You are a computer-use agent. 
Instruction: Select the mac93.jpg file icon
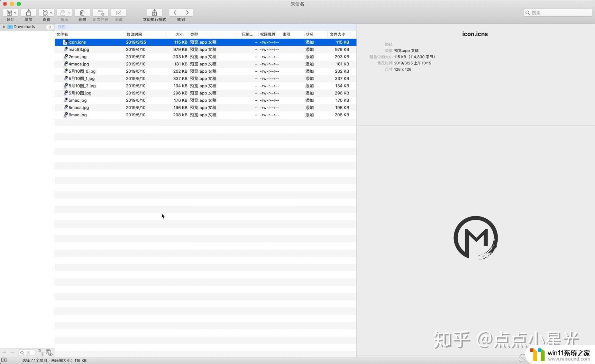tap(65, 49)
